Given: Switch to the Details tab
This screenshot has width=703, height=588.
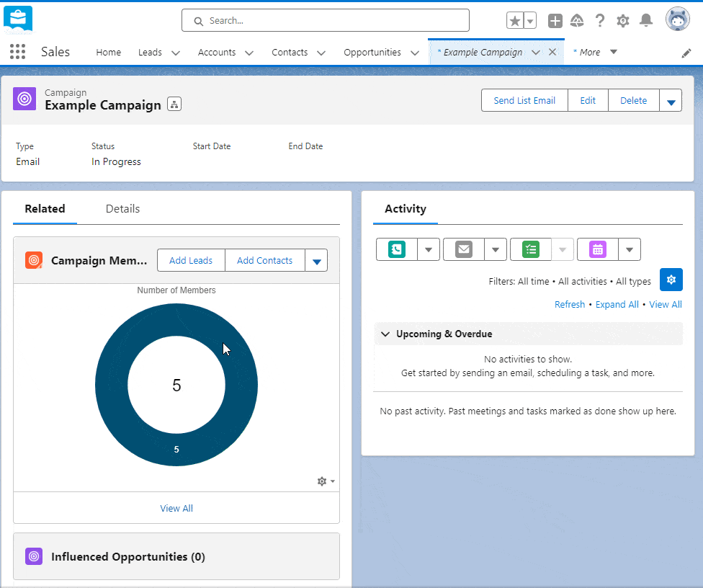Looking at the screenshot, I should click(x=123, y=208).
